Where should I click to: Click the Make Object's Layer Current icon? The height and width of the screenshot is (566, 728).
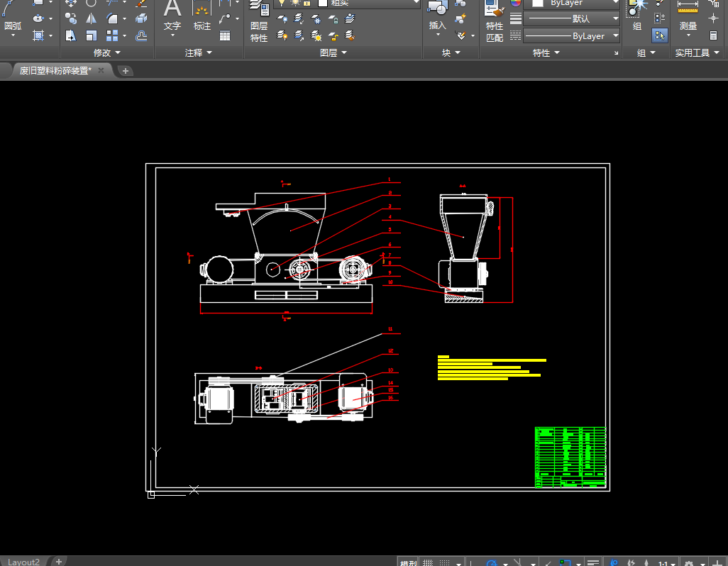(350, 18)
